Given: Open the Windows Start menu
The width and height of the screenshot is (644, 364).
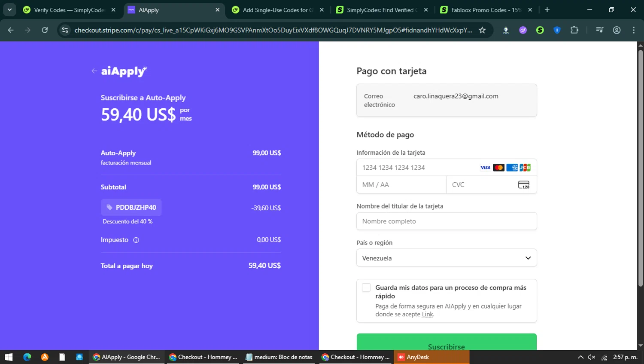Looking at the screenshot, I should pyautogui.click(x=9, y=357).
